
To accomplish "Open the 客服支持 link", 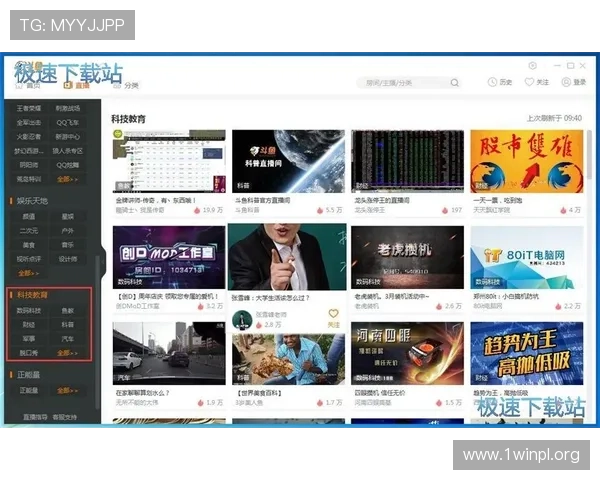I will tap(64, 417).
